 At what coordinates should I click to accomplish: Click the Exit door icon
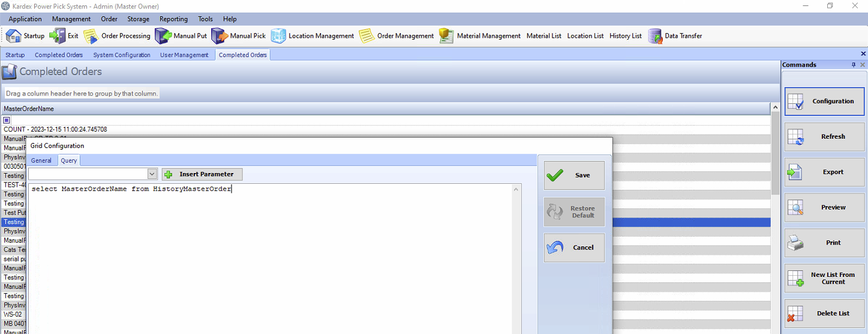57,36
